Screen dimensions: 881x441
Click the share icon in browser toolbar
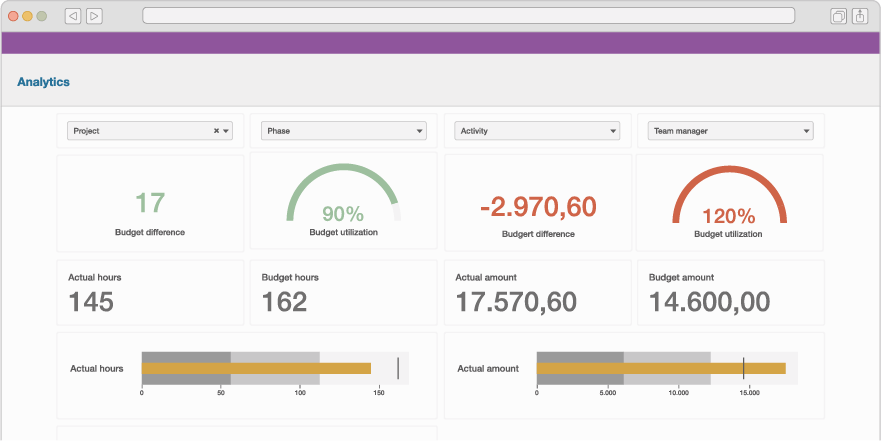click(x=860, y=16)
